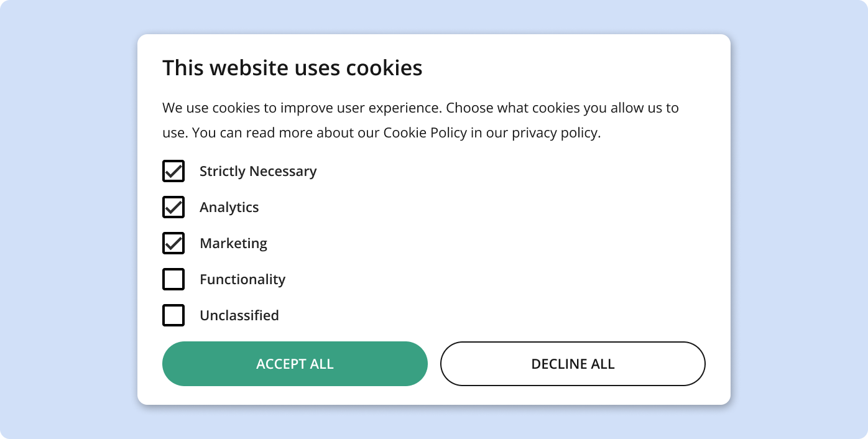Open the Cookie Policy link
The width and height of the screenshot is (868, 439).
pos(425,132)
